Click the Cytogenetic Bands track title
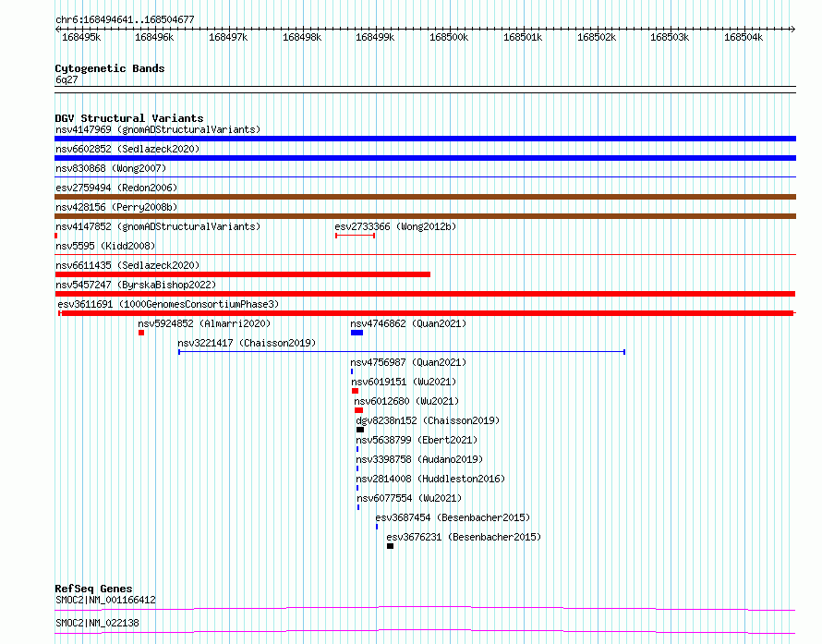Viewport: 822px width, 644px height. 110,68
